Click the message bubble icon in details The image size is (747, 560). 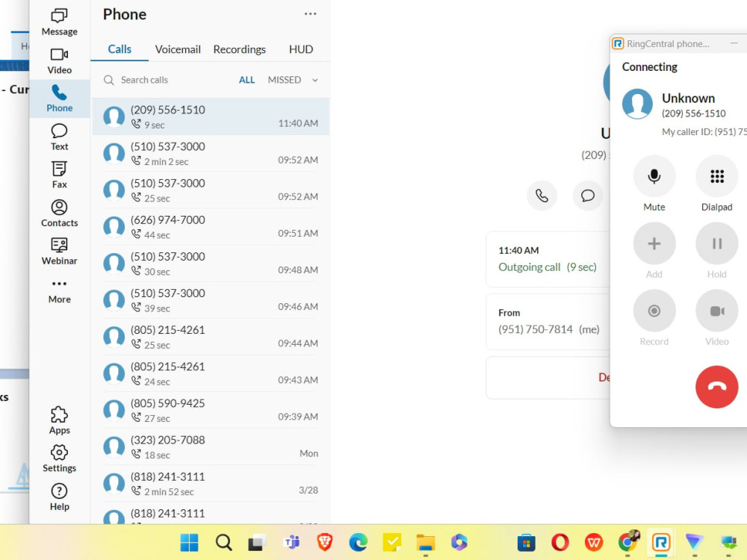[587, 195]
